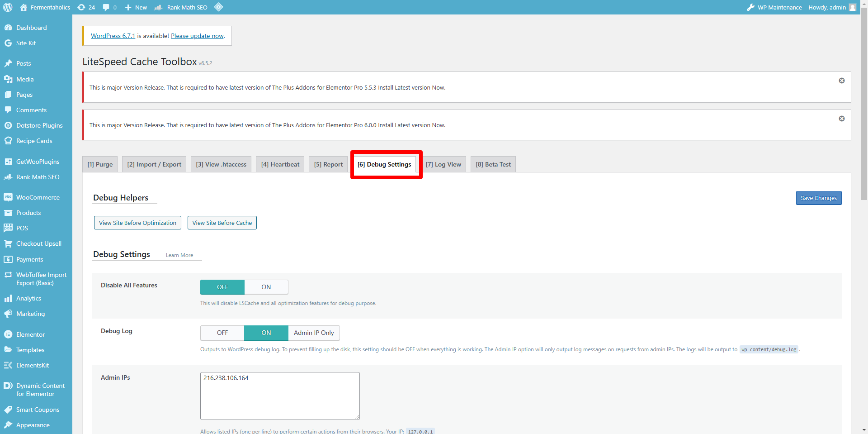
Task: Open the [5] Report tab
Action: [x=329, y=164]
